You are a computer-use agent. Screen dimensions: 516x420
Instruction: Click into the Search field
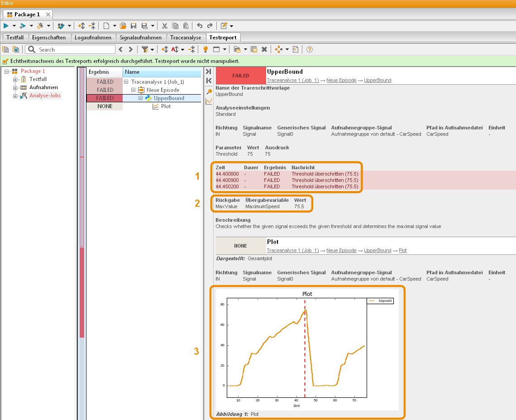coord(76,49)
